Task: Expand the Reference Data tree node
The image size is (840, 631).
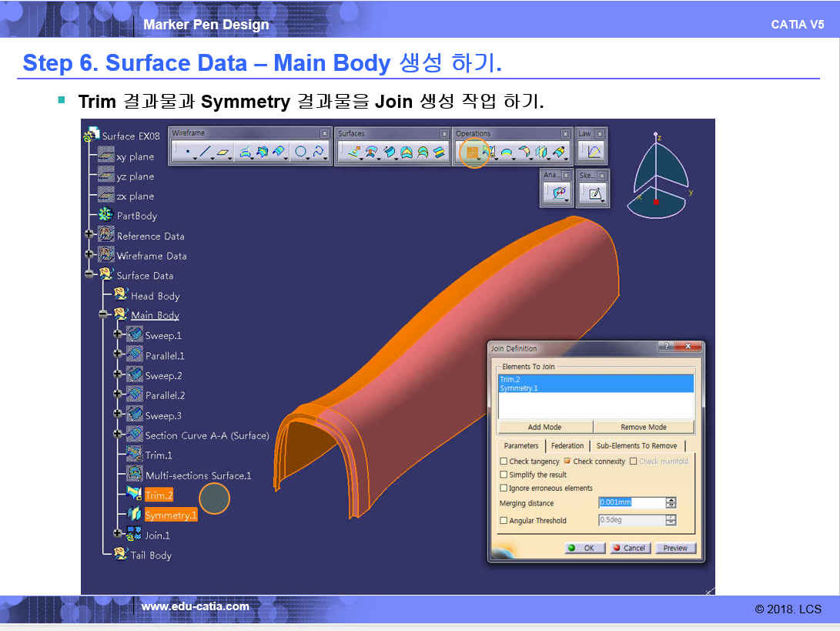Action: coord(89,236)
